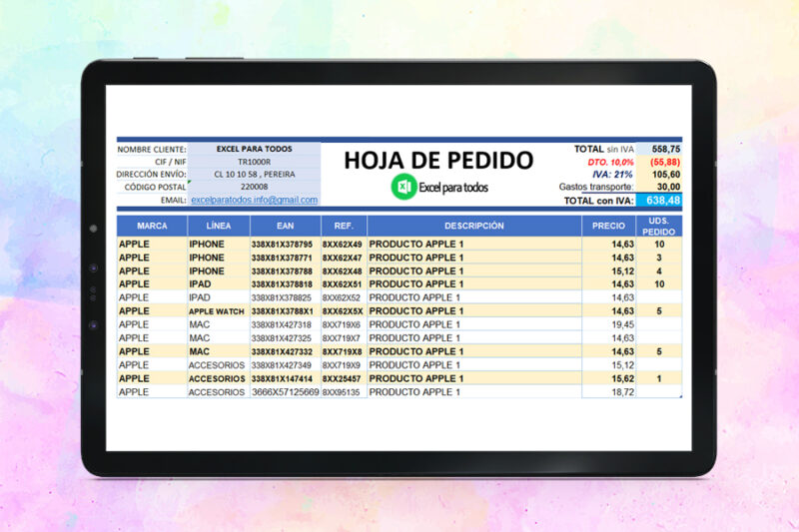Select the PRECIO column header

608,226
